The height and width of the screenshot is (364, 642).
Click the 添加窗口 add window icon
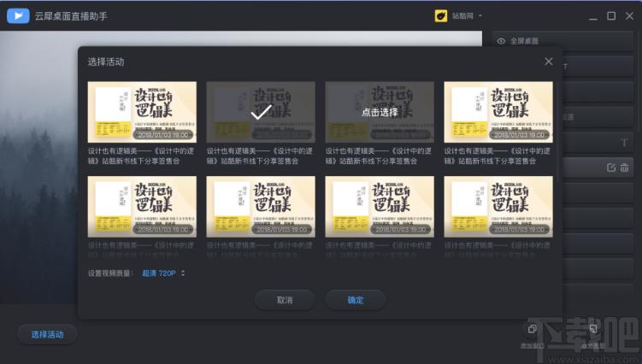532,329
